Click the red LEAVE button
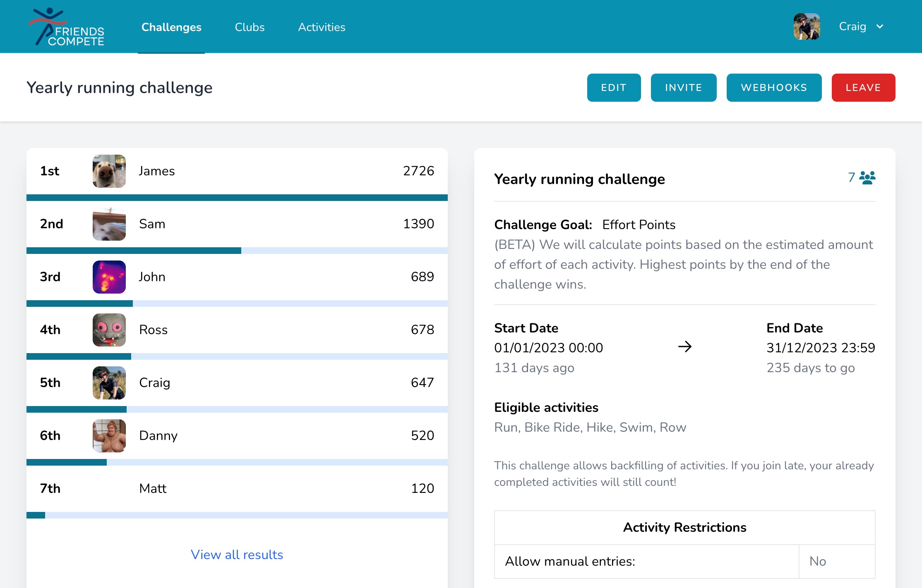The width and height of the screenshot is (922, 588). pyautogui.click(x=863, y=88)
